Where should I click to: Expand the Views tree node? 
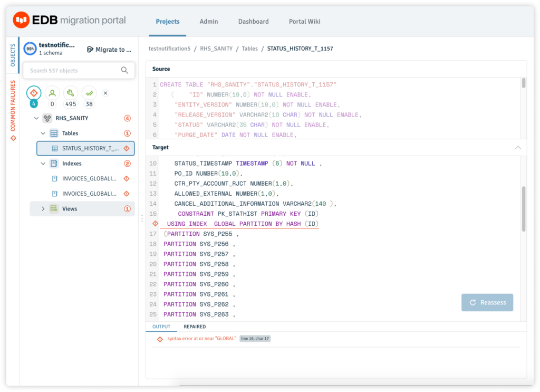[43, 209]
